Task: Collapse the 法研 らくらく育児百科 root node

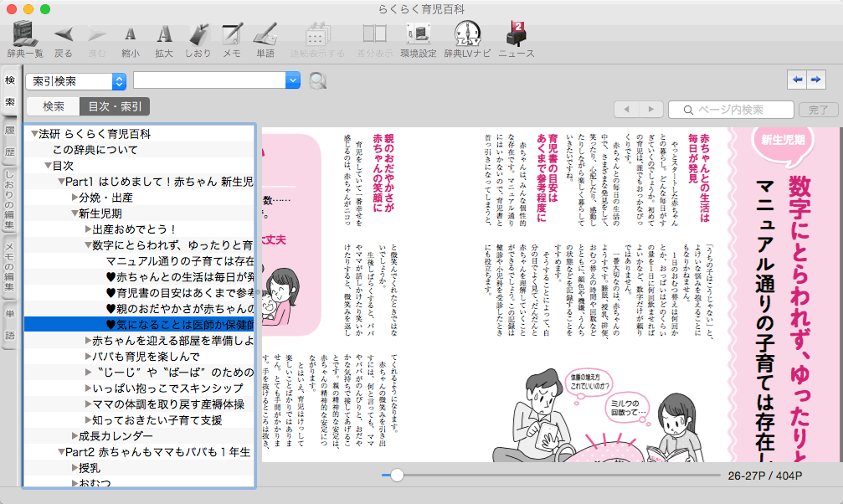Action: tap(34, 134)
